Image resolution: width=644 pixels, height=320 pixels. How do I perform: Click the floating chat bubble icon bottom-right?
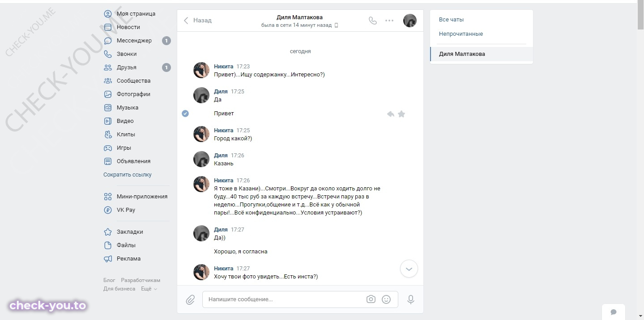click(614, 312)
